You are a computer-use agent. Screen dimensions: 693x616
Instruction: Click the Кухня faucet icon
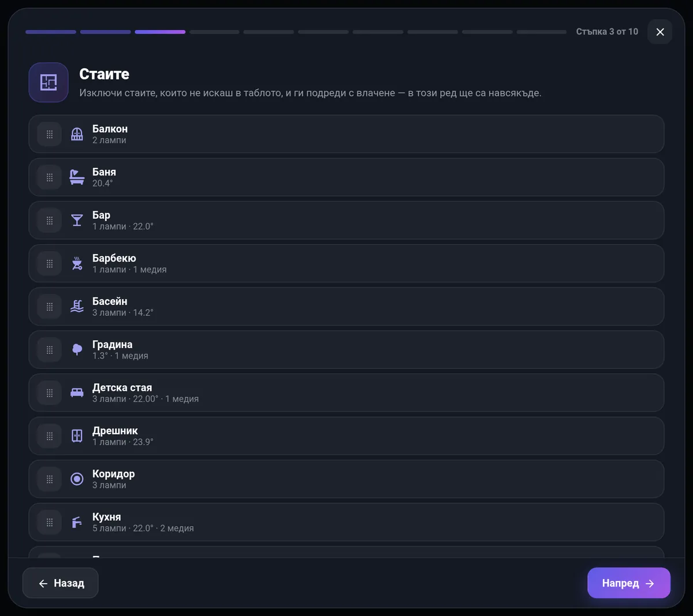77,522
